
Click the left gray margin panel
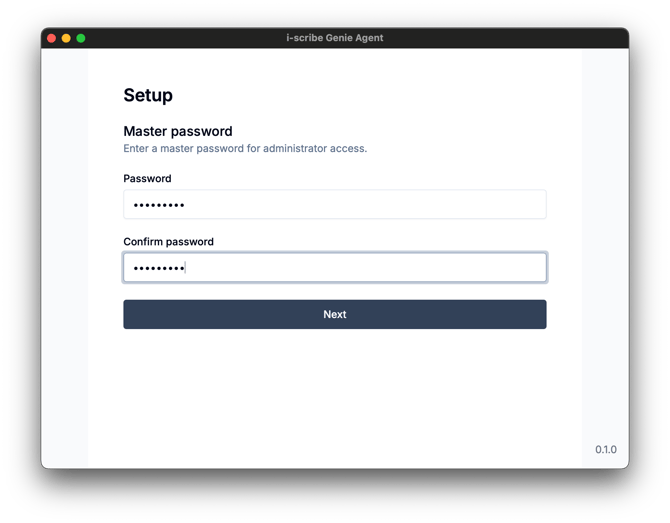click(x=65, y=258)
